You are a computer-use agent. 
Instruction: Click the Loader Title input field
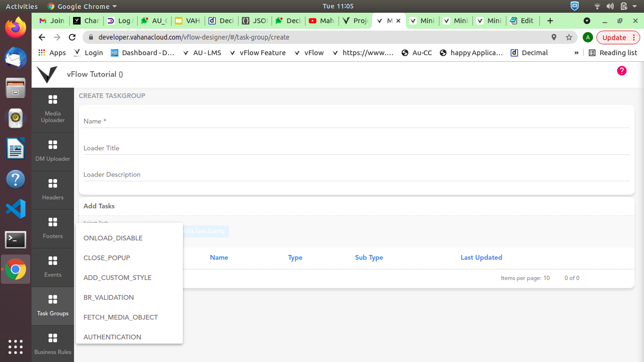(x=356, y=148)
